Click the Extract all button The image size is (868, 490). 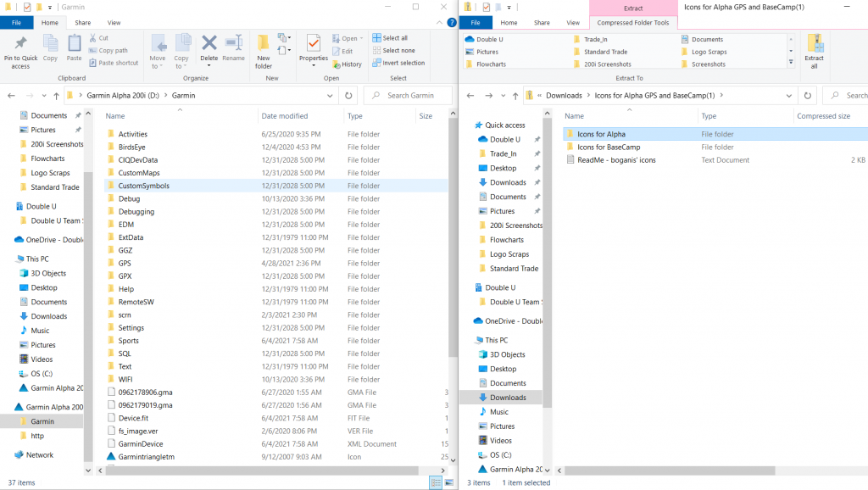tap(815, 51)
